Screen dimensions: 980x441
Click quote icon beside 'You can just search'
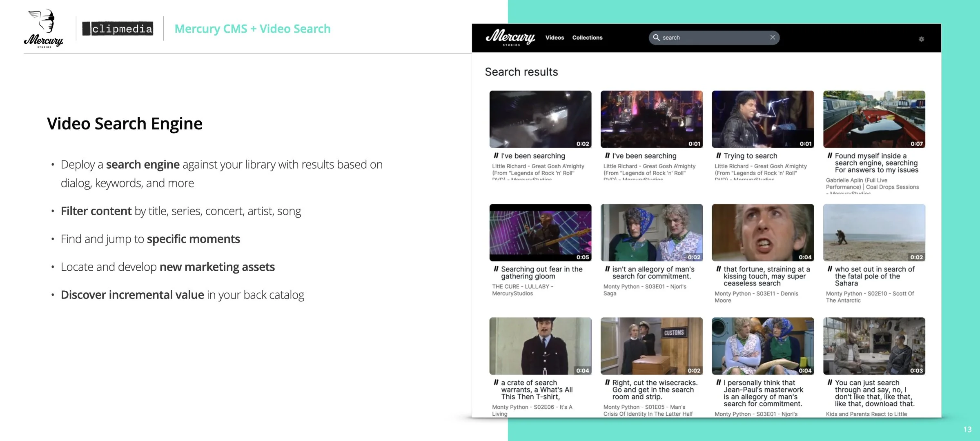(x=830, y=383)
